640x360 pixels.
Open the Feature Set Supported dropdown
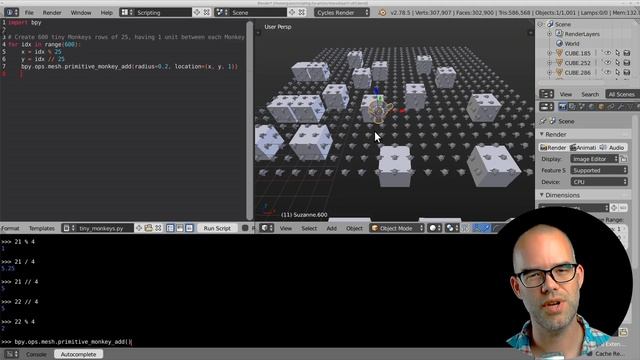(x=599, y=170)
